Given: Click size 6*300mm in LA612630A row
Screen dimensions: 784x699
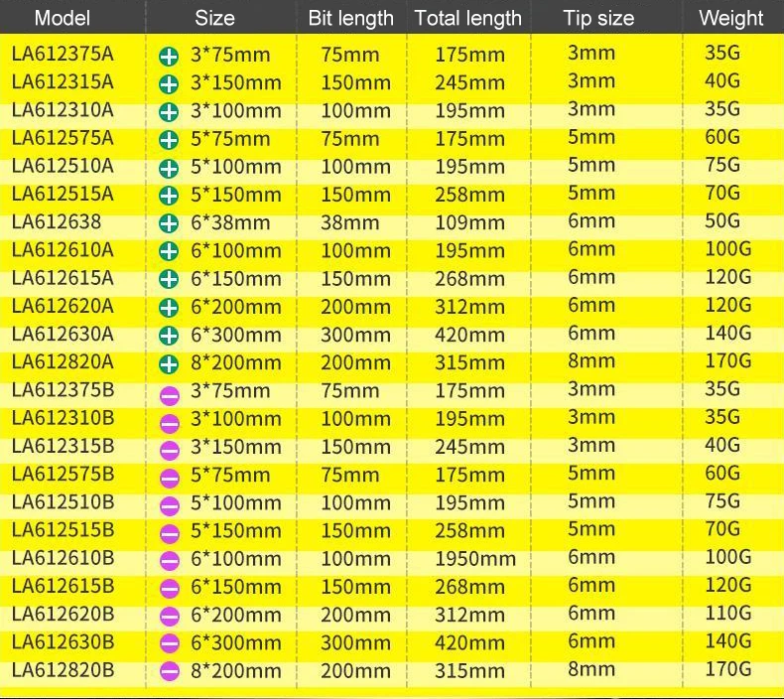Looking at the screenshot, I should pyautogui.click(x=236, y=335).
